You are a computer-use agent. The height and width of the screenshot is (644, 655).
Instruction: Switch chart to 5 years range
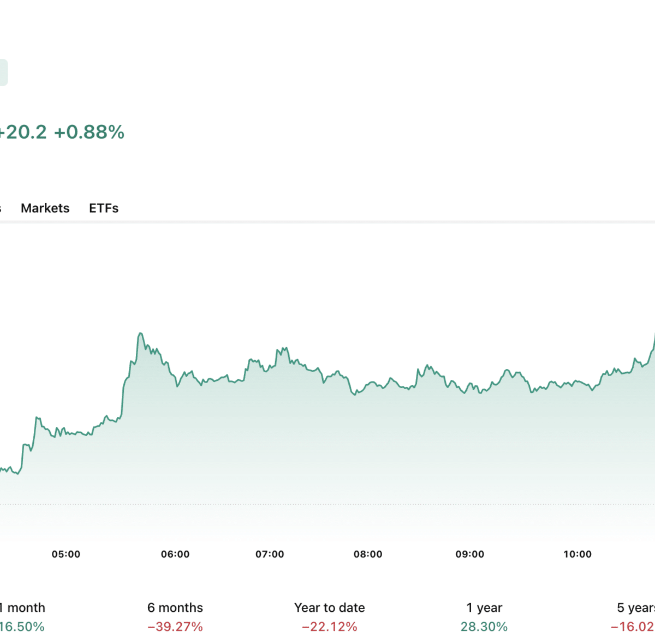(x=636, y=607)
